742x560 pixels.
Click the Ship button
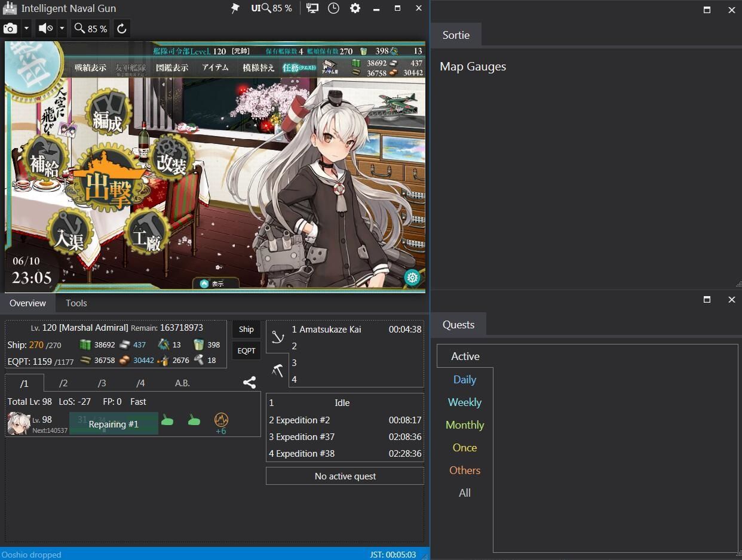click(x=246, y=329)
